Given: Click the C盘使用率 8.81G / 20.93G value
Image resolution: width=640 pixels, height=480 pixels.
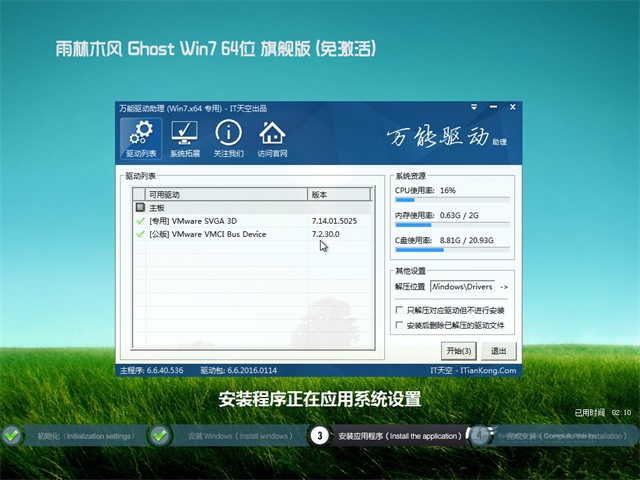Looking at the screenshot, I should 467,240.
